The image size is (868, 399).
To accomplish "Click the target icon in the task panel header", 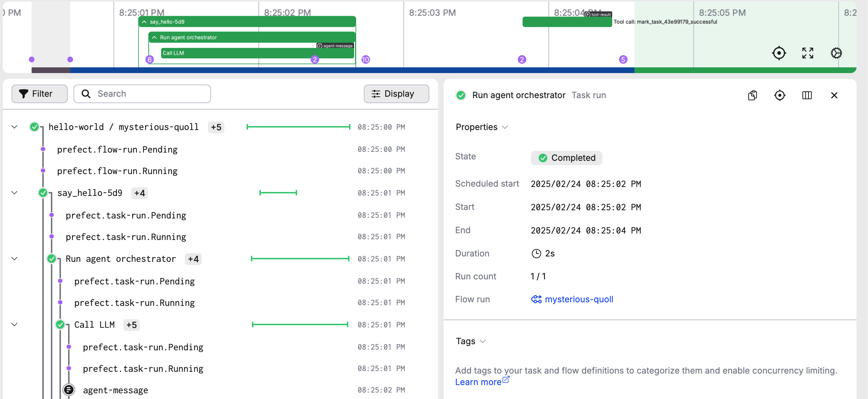I will (780, 95).
